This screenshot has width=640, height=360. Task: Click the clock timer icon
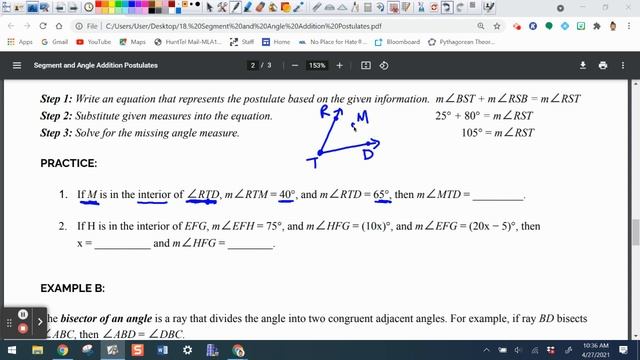(89, 7)
